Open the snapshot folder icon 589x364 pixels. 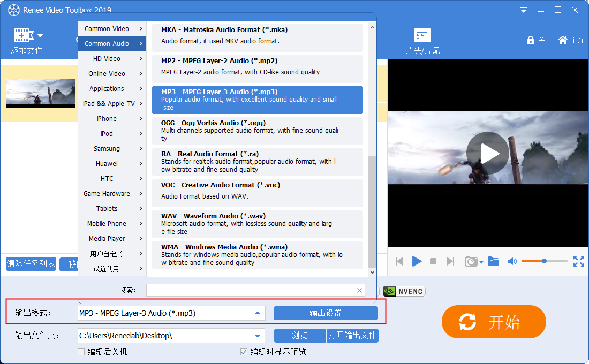(493, 261)
